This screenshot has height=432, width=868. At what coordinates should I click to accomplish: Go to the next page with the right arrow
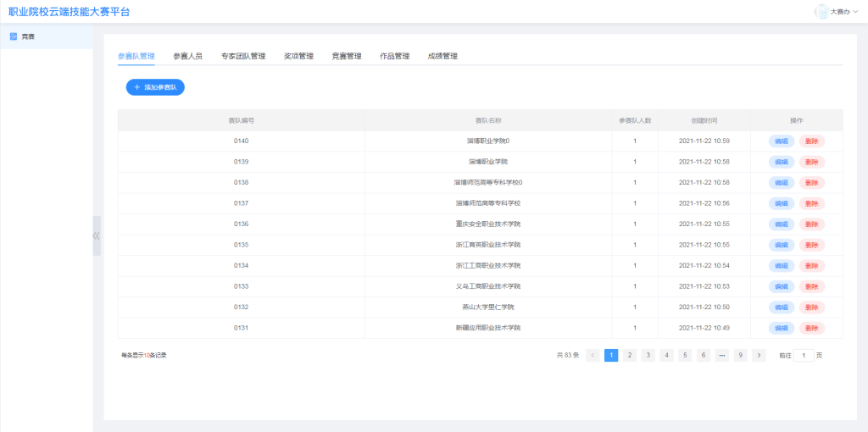[759, 356]
